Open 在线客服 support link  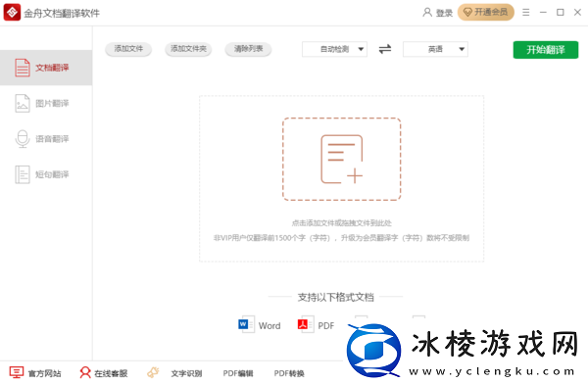104,373
